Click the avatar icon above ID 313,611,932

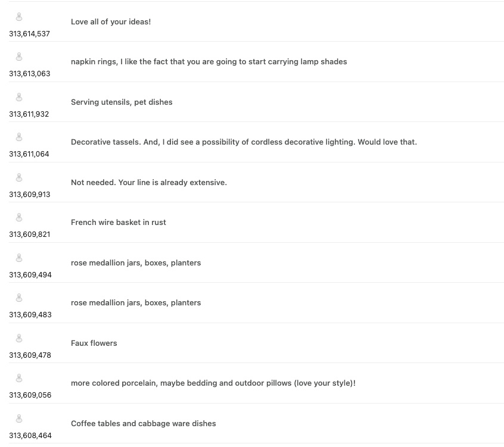[x=19, y=98]
